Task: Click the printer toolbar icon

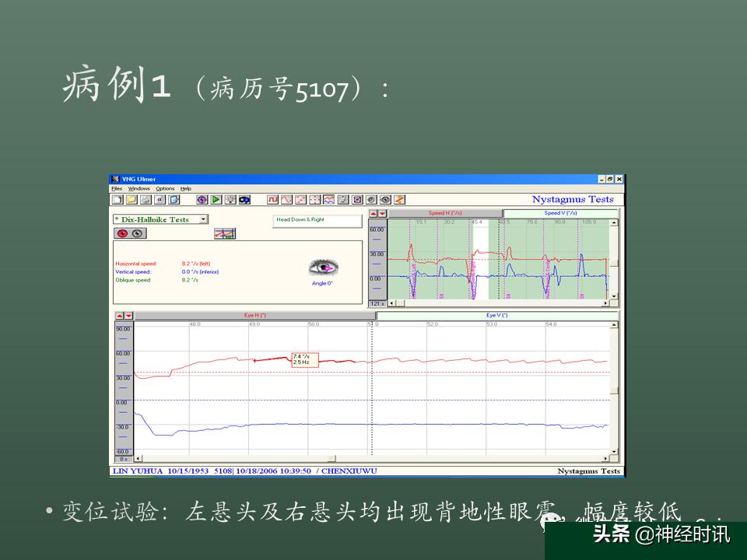Action: 146,200
